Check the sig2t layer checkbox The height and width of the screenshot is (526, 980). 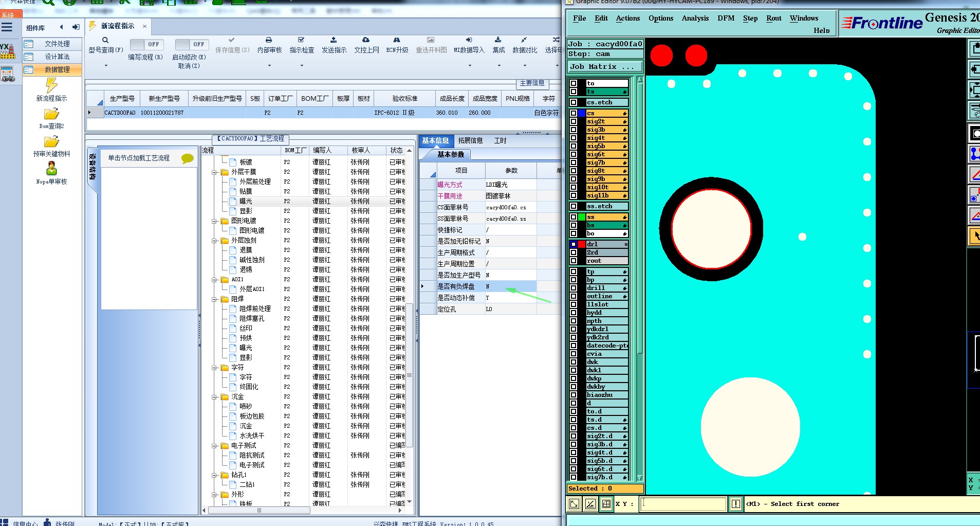click(x=574, y=121)
